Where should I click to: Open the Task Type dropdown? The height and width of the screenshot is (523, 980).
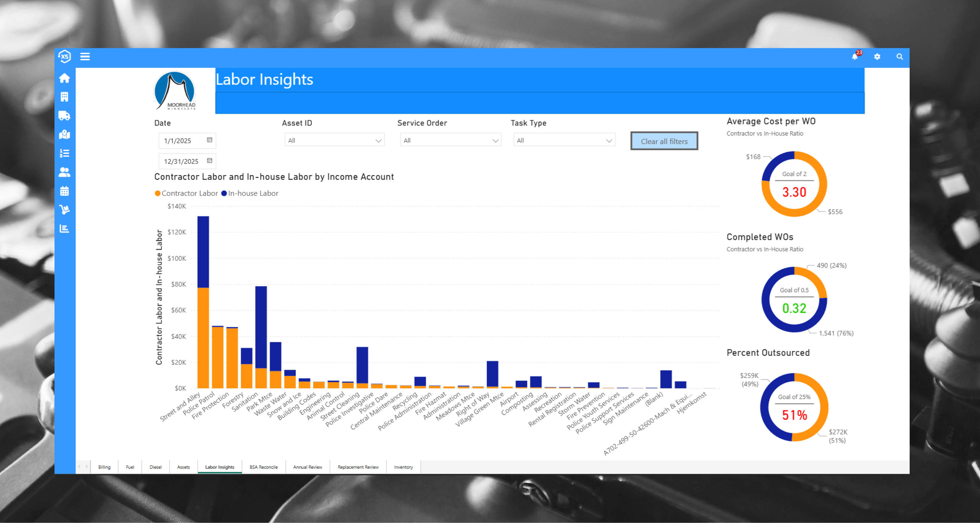coord(564,140)
